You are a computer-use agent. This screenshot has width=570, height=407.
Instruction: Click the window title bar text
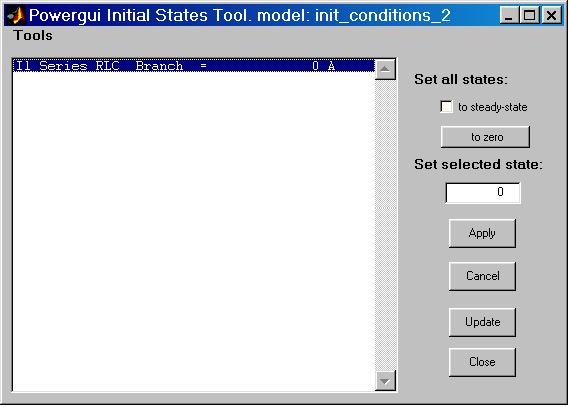(x=240, y=16)
